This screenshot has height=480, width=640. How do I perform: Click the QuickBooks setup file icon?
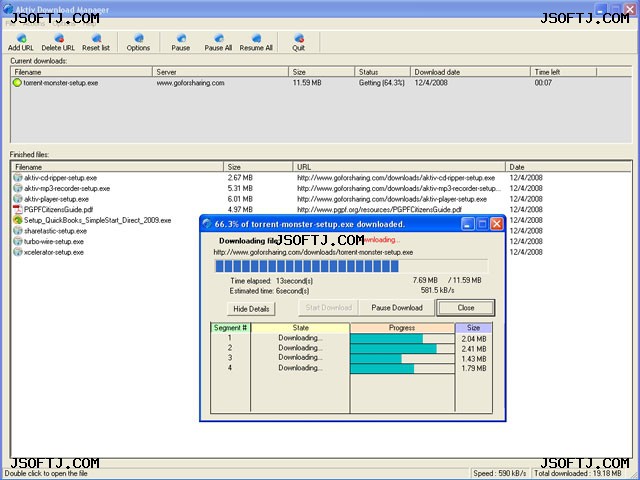(18, 220)
